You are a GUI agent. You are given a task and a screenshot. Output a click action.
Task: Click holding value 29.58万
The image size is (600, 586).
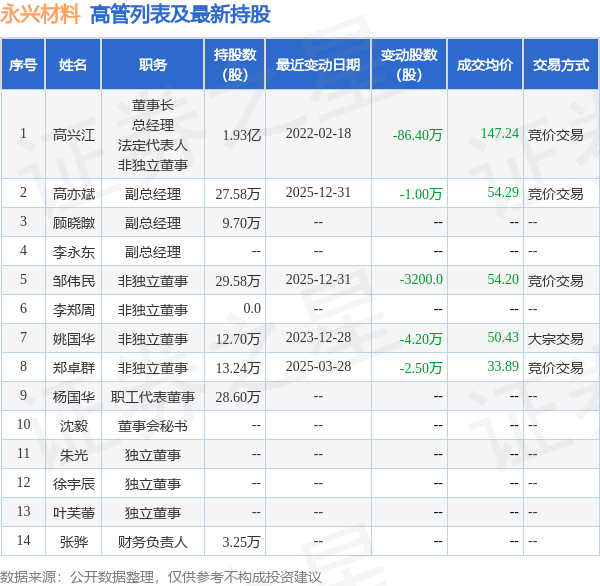pos(238,281)
